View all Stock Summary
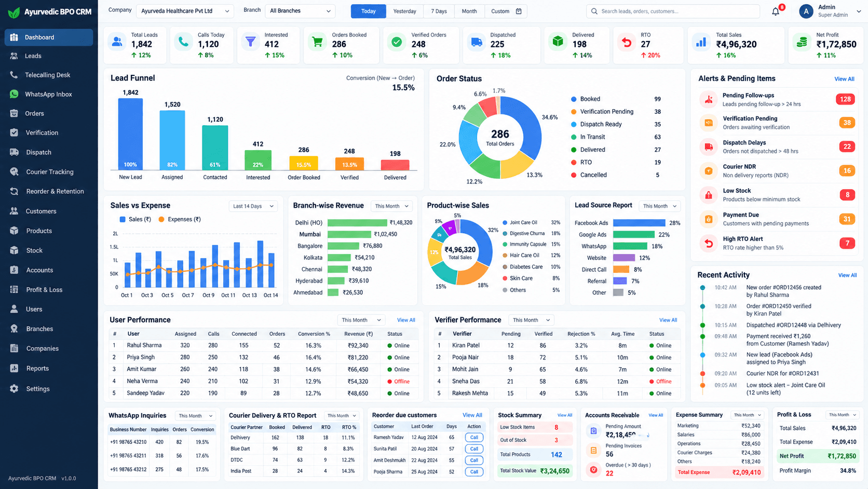 (x=565, y=415)
